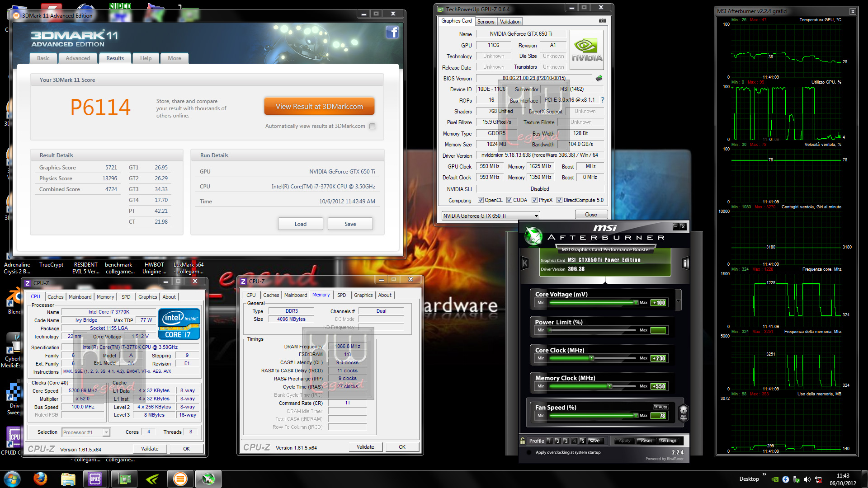Toggle OpenCL checkbox in GPU-Z
The height and width of the screenshot is (488, 868).
pyautogui.click(x=481, y=200)
